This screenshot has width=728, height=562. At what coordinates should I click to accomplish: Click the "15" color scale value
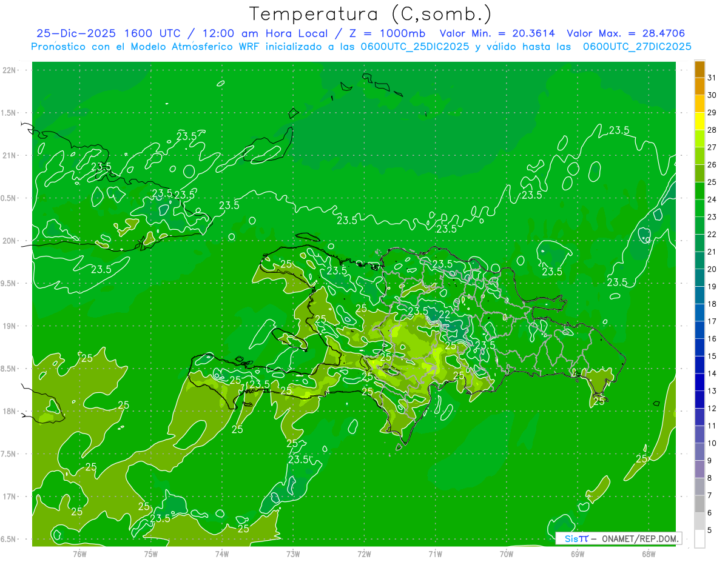[712, 356]
